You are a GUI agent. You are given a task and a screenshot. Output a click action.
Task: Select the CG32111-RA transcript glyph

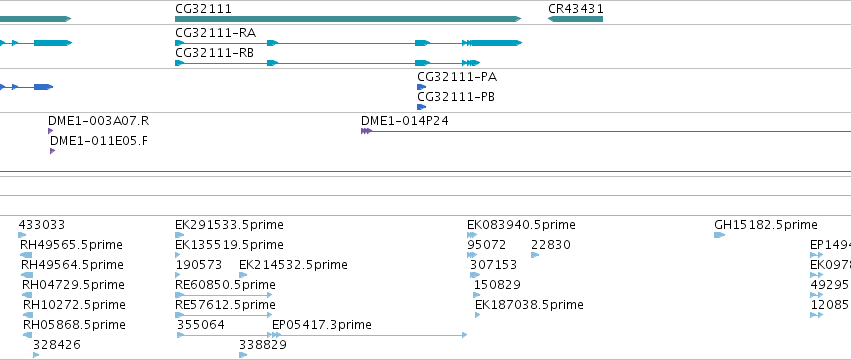point(348,43)
